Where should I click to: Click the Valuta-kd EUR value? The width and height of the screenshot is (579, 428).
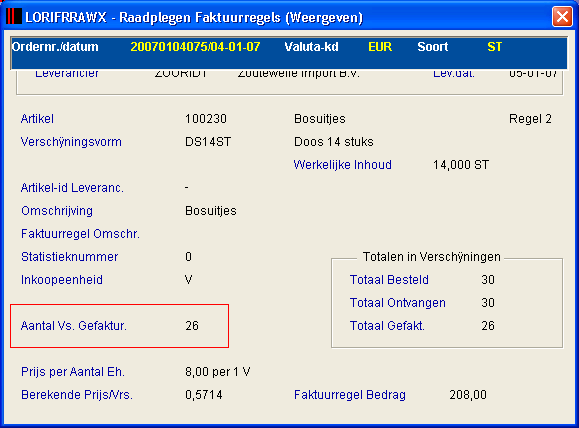pyautogui.click(x=380, y=47)
